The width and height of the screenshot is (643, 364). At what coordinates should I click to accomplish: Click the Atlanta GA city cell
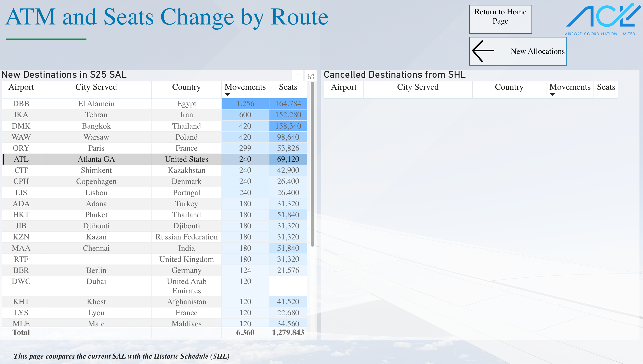(96, 159)
